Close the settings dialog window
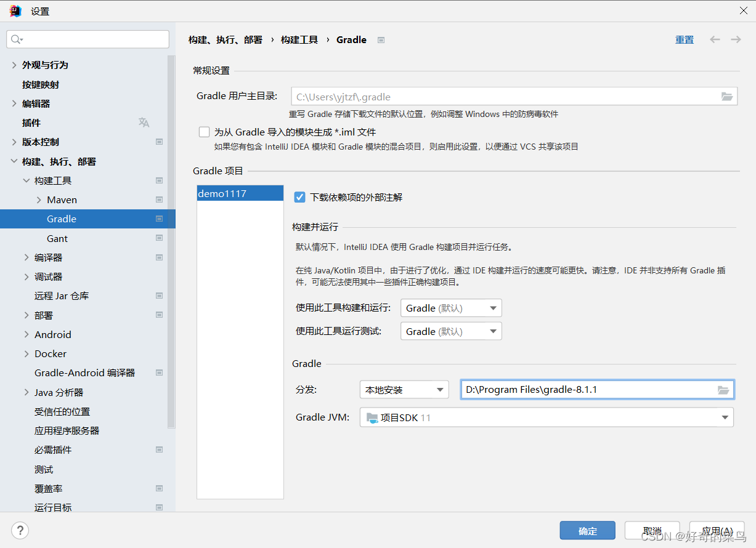This screenshot has height=548, width=756. 744,10
